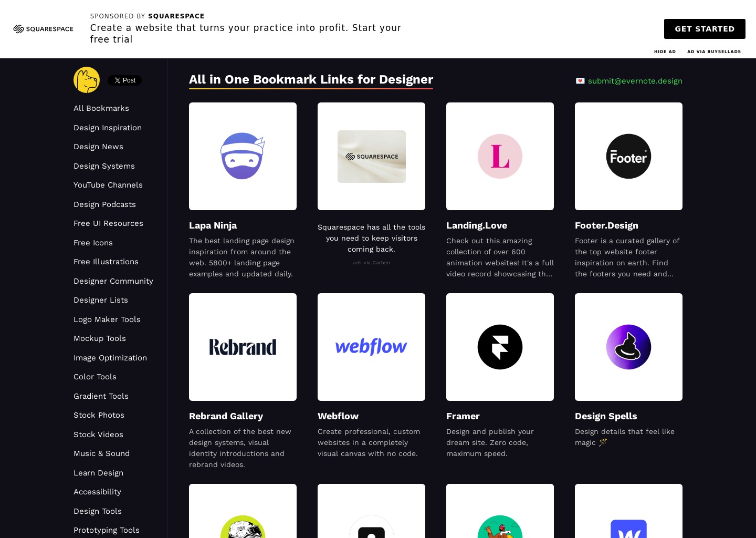Image resolution: width=756 pixels, height=538 pixels.
Task: Open Designer Community category
Action: click(x=113, y=281)
